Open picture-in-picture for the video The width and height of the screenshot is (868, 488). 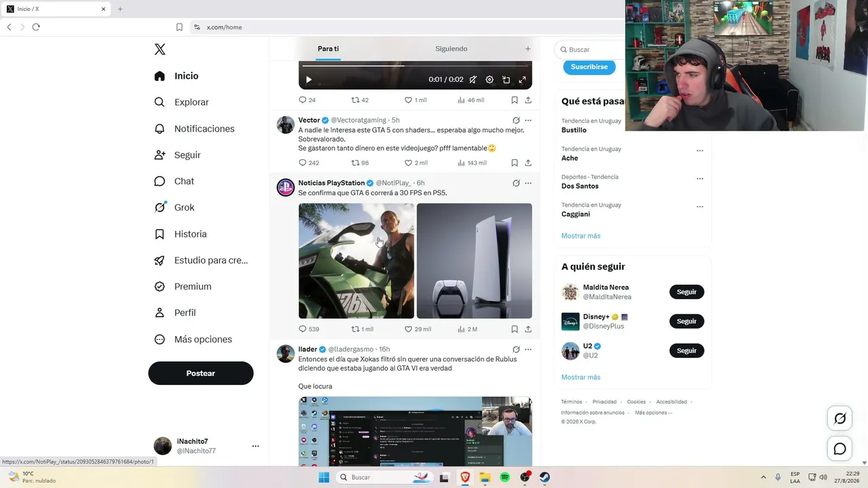[x=506, y=80]
